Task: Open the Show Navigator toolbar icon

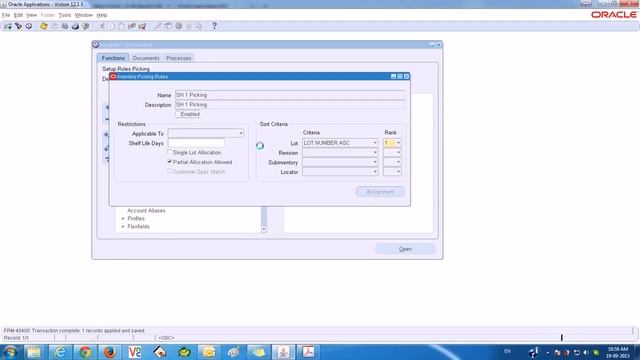Action: coord(29,26)
